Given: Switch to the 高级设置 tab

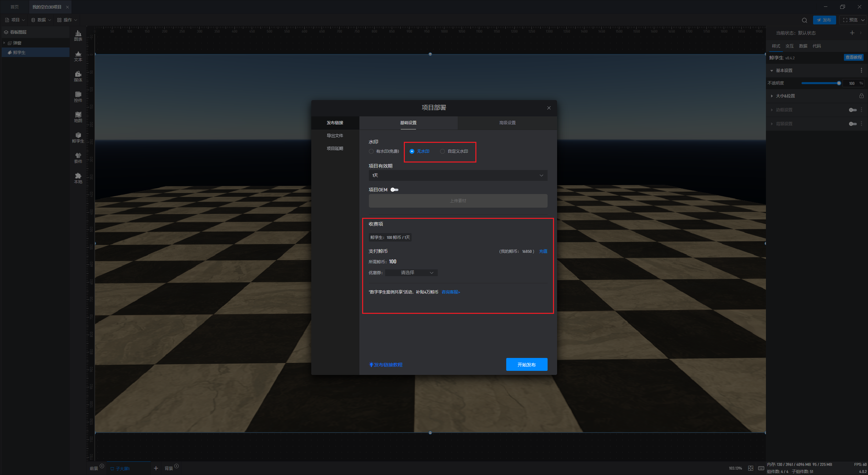Looking at the screenshot, I should [507, 123].
